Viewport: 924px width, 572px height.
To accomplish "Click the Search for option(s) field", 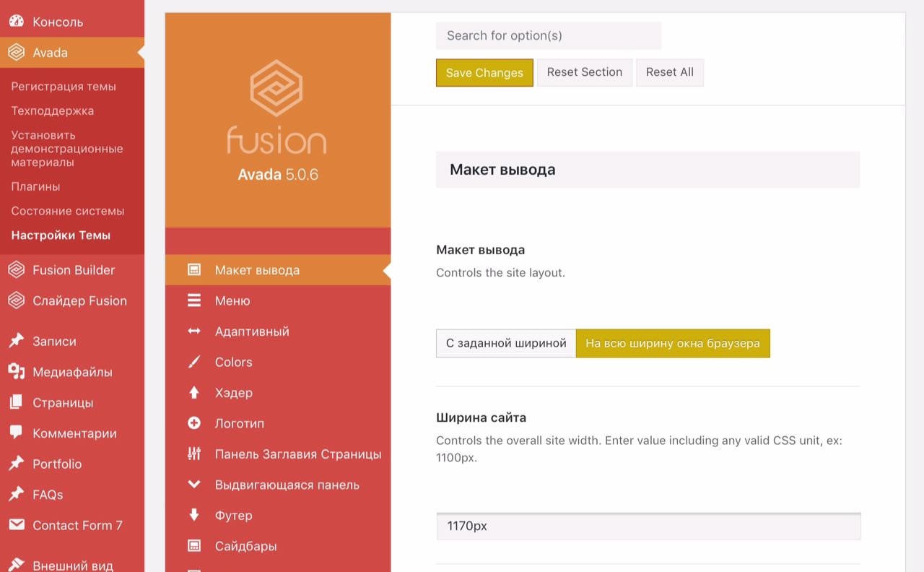I will [x=549, y=35].
